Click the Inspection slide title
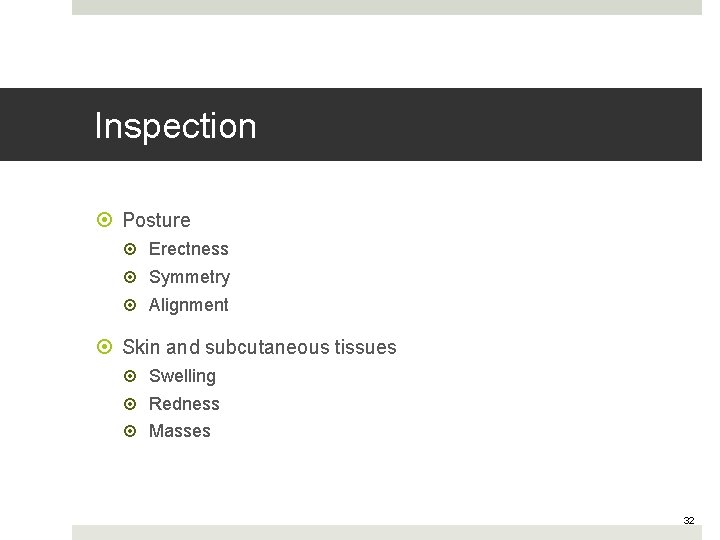 175,126
